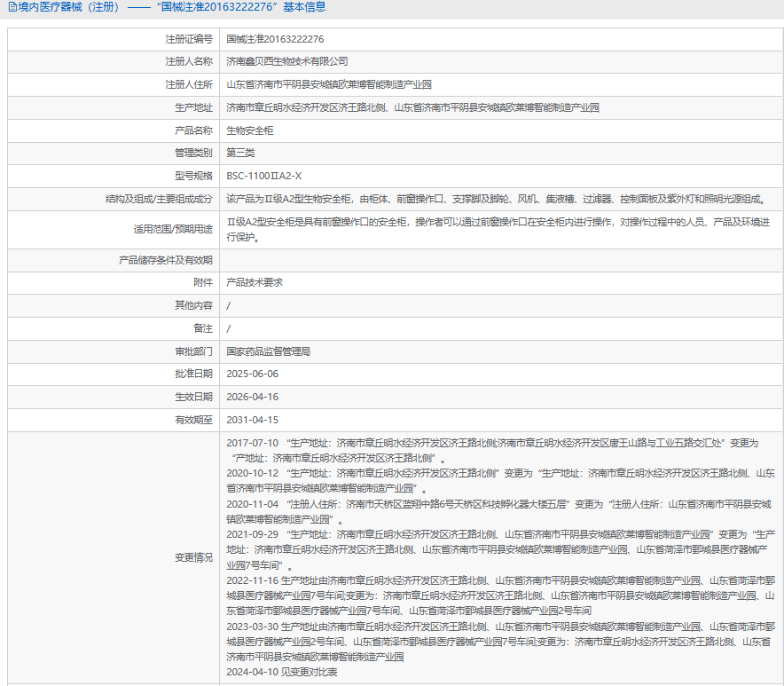The image size is (784, 686).
Task: Select expiry date 2031-04-15
Action: click(253, 421)
